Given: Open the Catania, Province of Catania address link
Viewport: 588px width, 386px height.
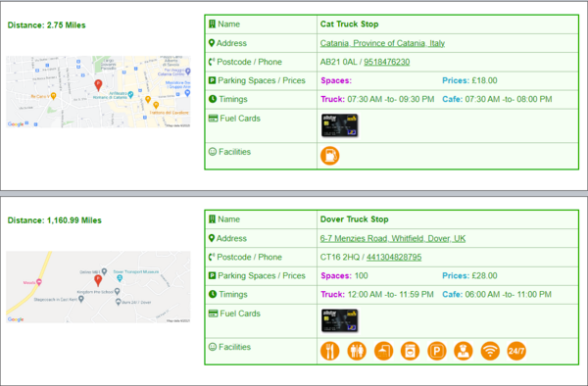Looking at the screenshot, I should (x=382, y=43).
